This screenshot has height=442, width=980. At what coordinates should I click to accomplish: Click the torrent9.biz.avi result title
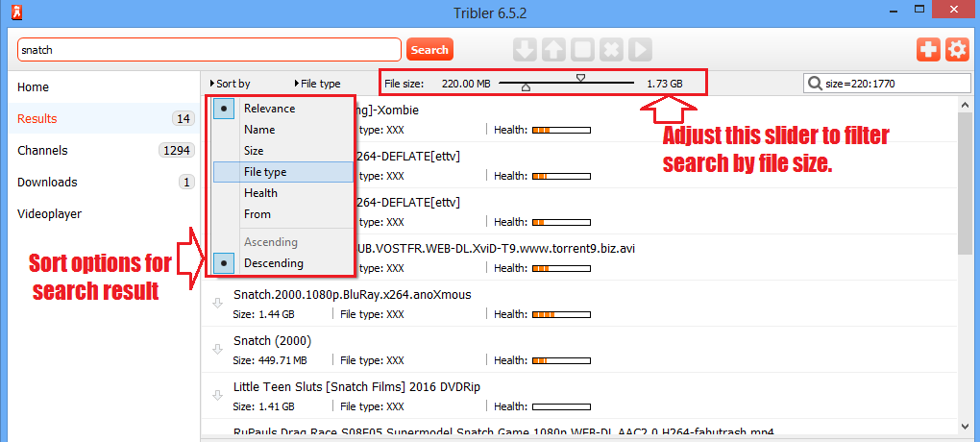pyautogui.click(x=497, y=248)
